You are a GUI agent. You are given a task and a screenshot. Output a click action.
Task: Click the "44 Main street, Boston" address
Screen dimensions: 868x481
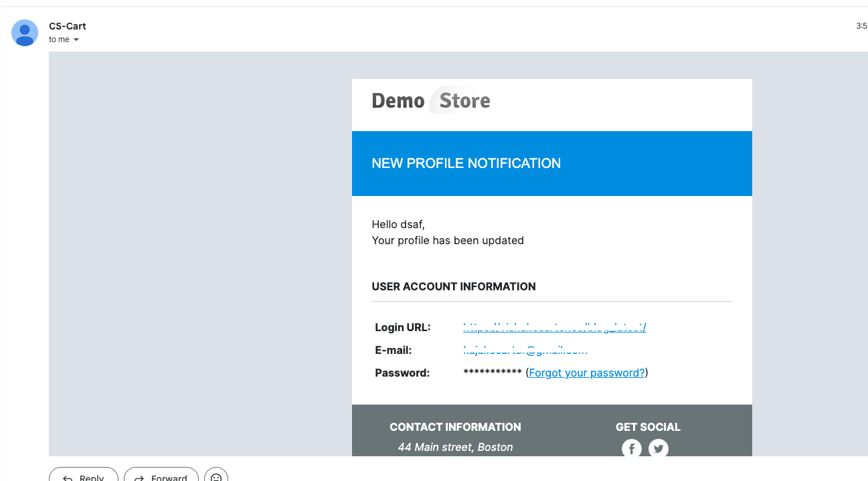(x=455, y=447)
